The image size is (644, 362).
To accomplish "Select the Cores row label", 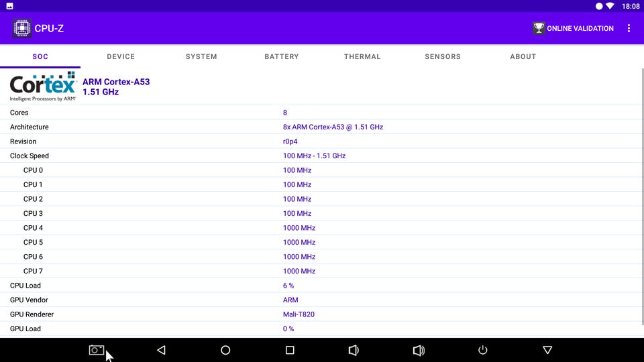I will tap(19, 113).
